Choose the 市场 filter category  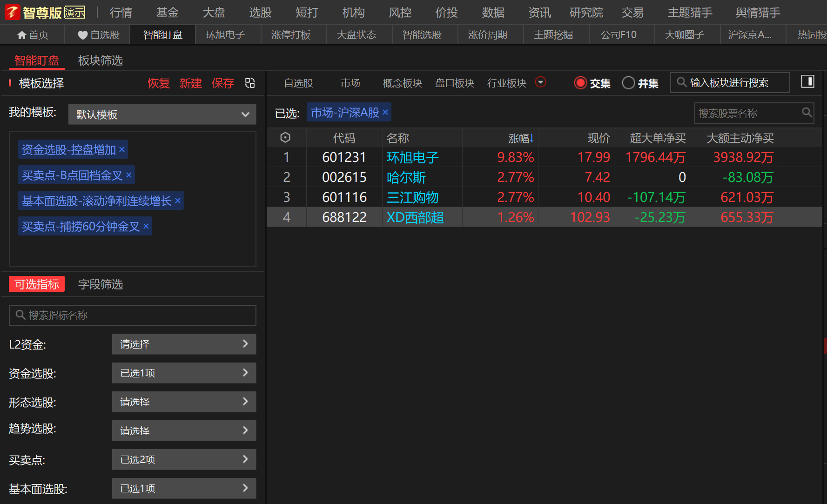coord(350,83)
